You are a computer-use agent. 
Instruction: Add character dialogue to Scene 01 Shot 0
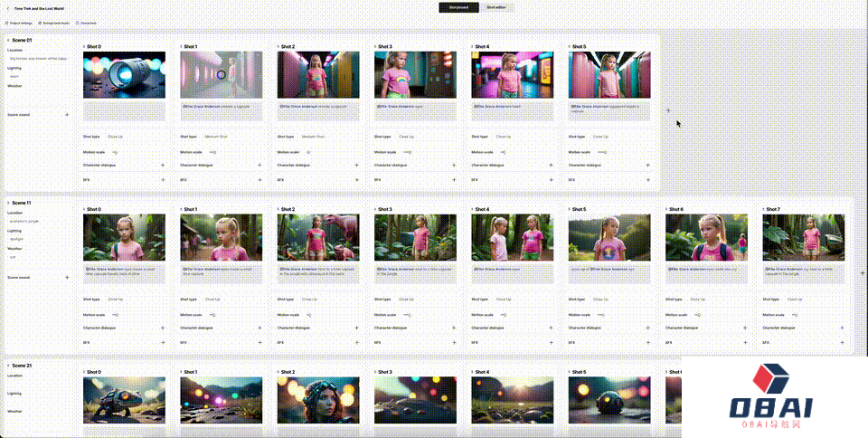pos(163,166)
